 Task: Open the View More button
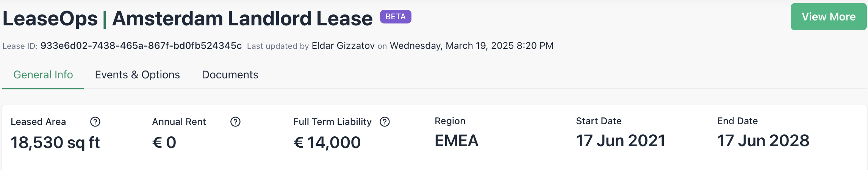coord(828,17)
